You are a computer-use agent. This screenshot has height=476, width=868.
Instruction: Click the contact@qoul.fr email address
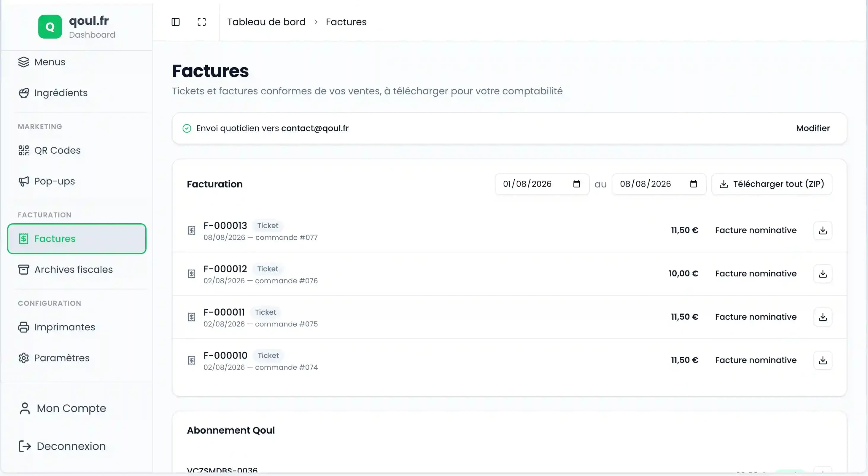[x=315, y=128]
